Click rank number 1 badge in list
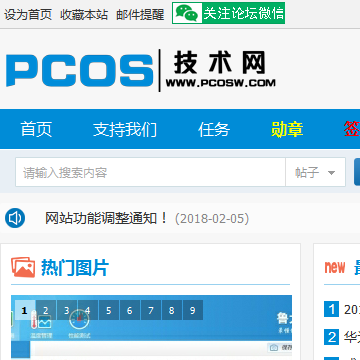This screenshot has width=360, height=360. [331, 310]
